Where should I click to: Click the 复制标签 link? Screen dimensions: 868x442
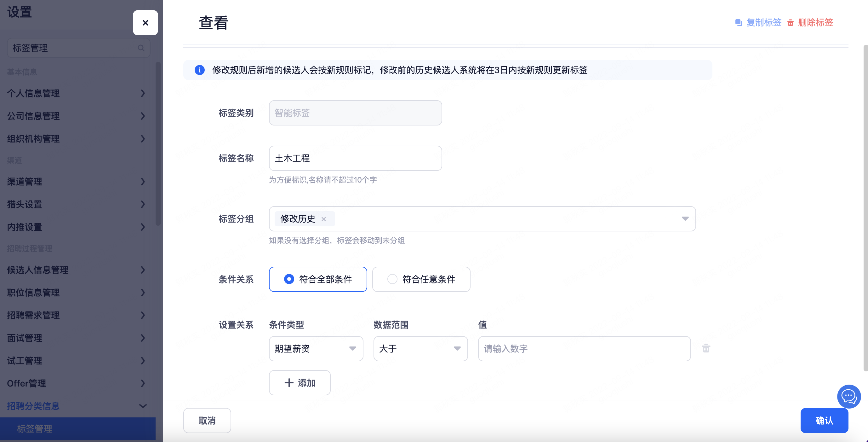[x=763, y=23]
